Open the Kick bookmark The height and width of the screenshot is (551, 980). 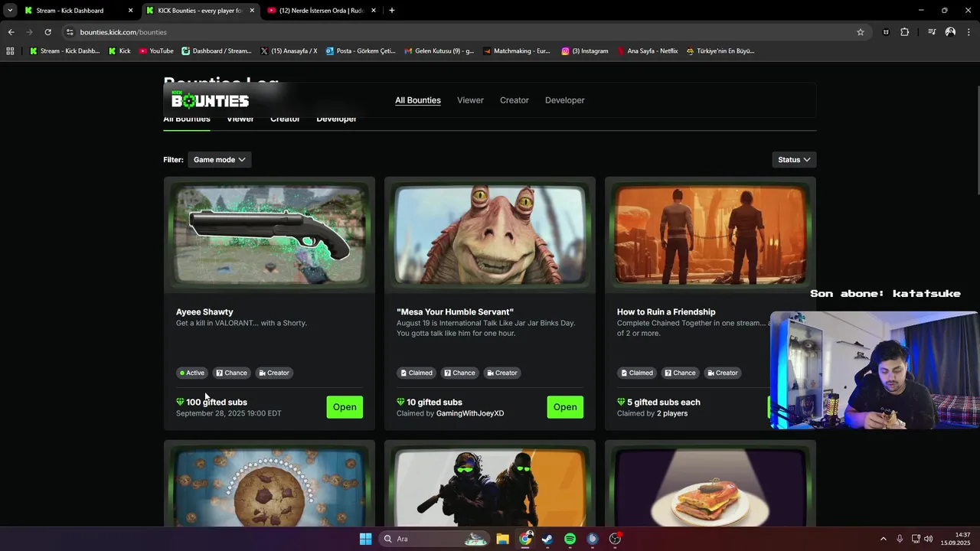(x=119, y=51)
